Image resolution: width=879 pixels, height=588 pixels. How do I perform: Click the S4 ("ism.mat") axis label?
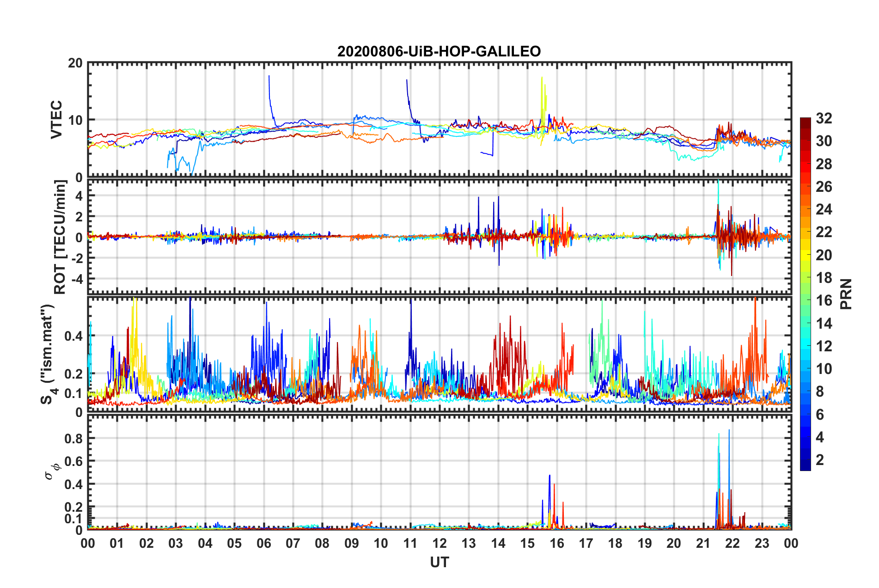pyautogui.click(x=49, y=354)
